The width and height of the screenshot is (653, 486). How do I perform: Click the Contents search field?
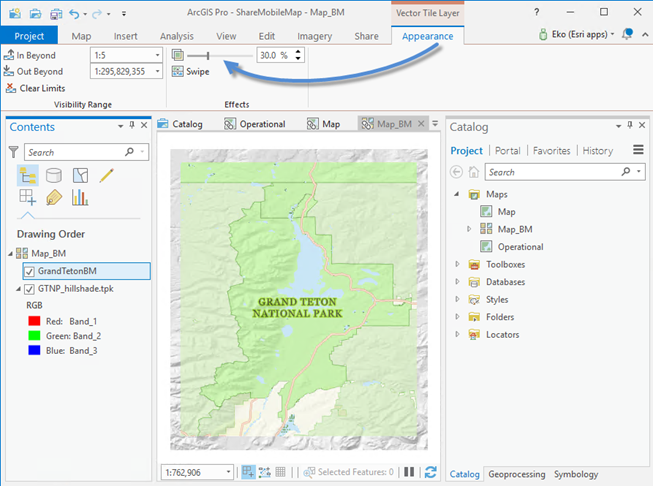(x=86, y=152)
